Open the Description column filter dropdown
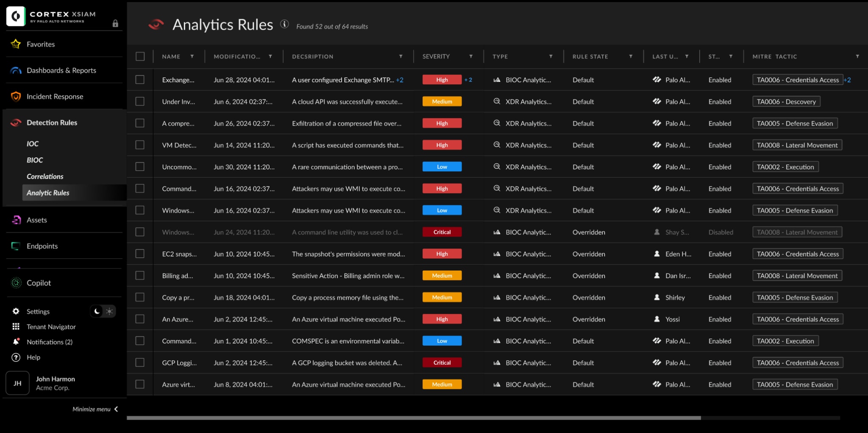The width and height of the screenshot is (868, 433). (x=401, y=56)
